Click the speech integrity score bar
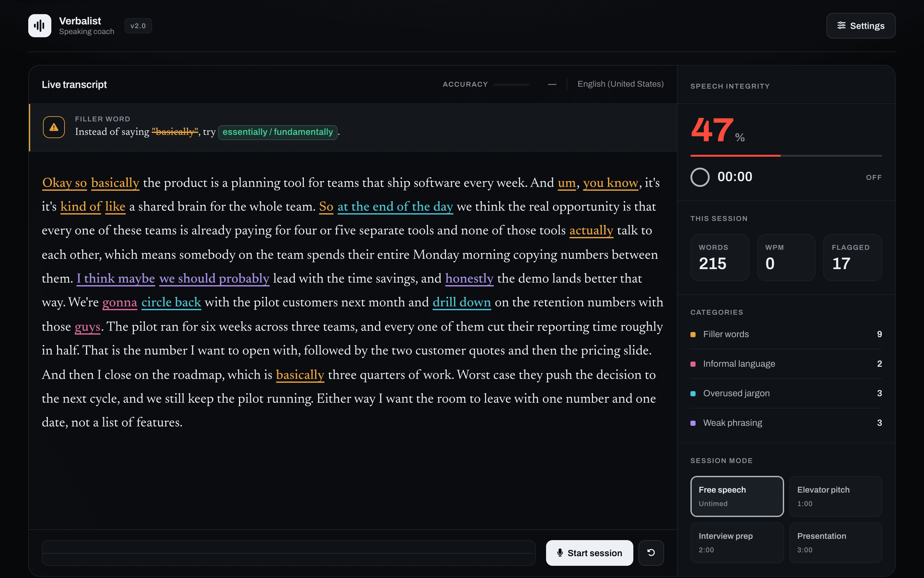The width and height of the screenshot is (924, 578). click(x=786, y=156)
